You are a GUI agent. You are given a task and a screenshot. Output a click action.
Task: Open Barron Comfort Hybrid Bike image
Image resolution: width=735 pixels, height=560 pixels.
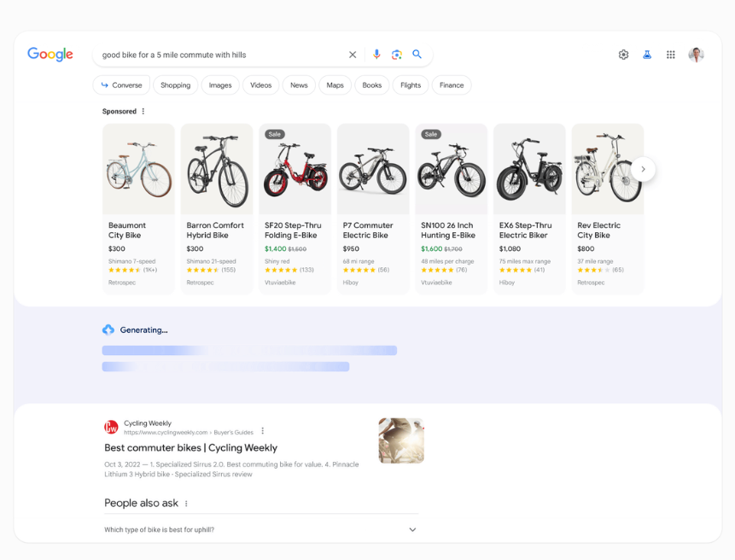point(217,169)
